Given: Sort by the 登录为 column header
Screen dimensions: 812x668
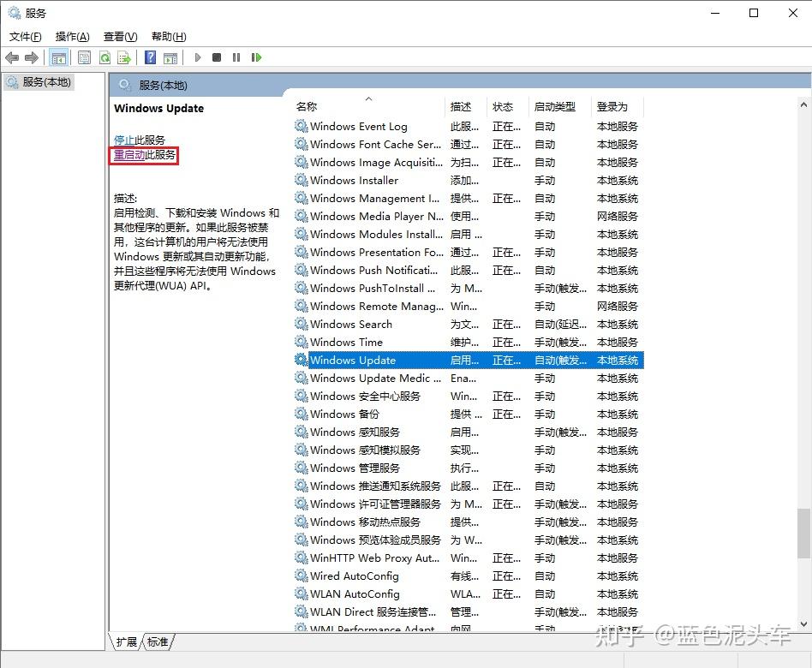Looking at the screenshot, I should pos(618,107).
